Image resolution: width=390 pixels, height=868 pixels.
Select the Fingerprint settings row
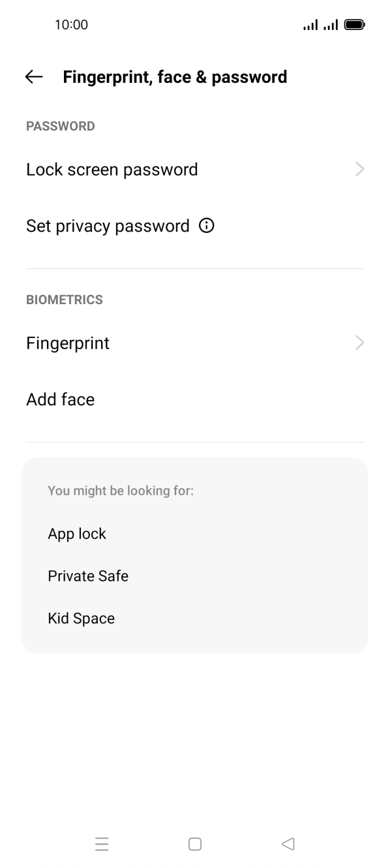[x=67, y=343]
